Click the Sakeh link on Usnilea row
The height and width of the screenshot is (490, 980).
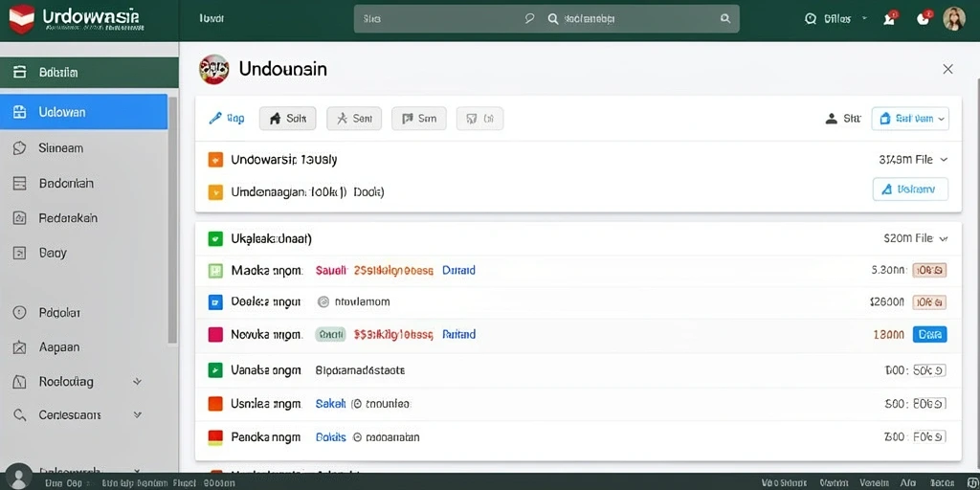330,404
